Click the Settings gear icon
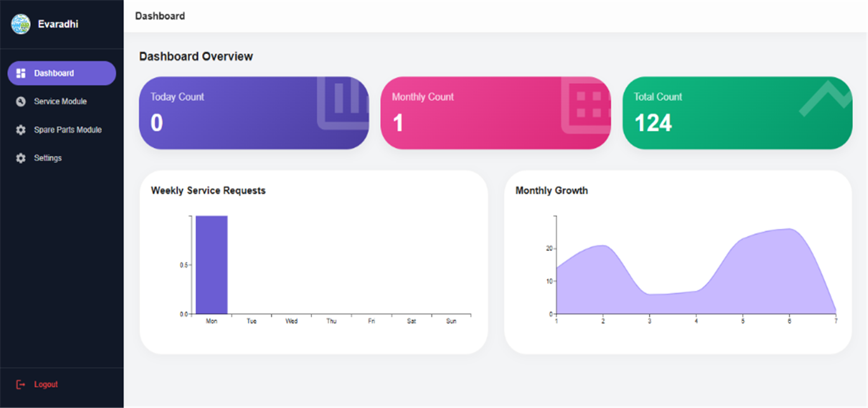This screenshot has width=868, height=408. (20, 158)
